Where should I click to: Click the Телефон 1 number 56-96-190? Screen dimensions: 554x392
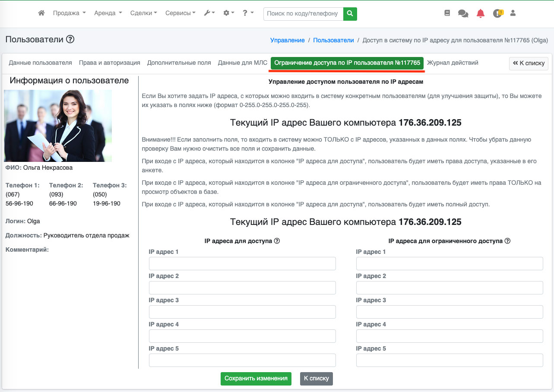[19, 203]
